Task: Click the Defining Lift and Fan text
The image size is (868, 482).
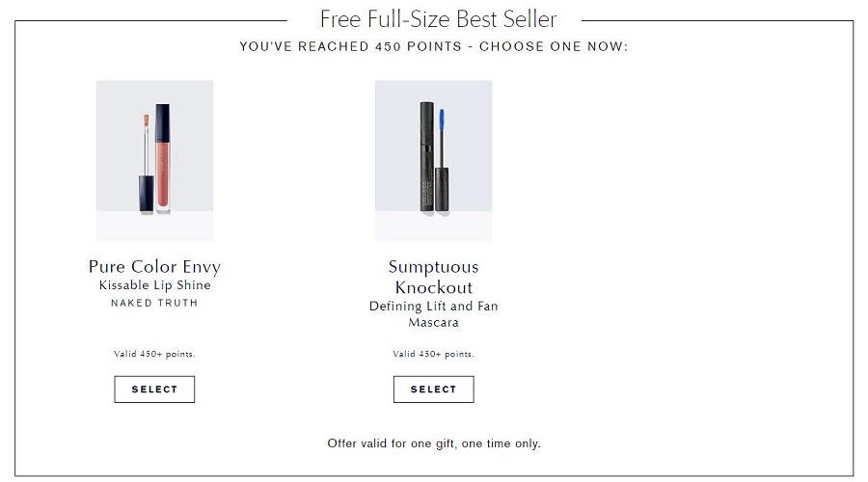Action: [x=433, y=306]
